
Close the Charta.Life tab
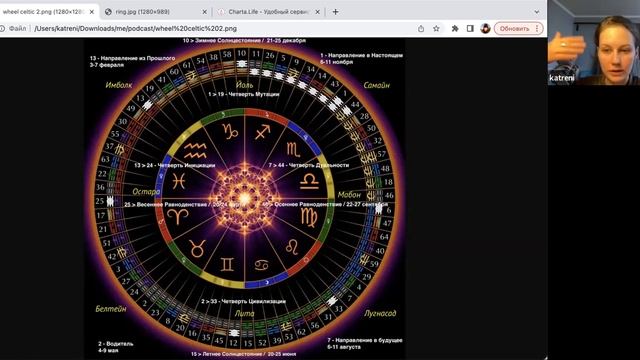[x=318, y=12]
